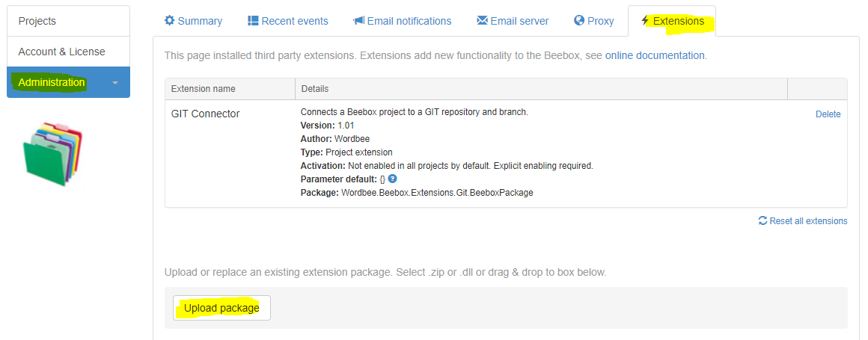Click the lightning bolt Extensions icon

click(645, 21)
